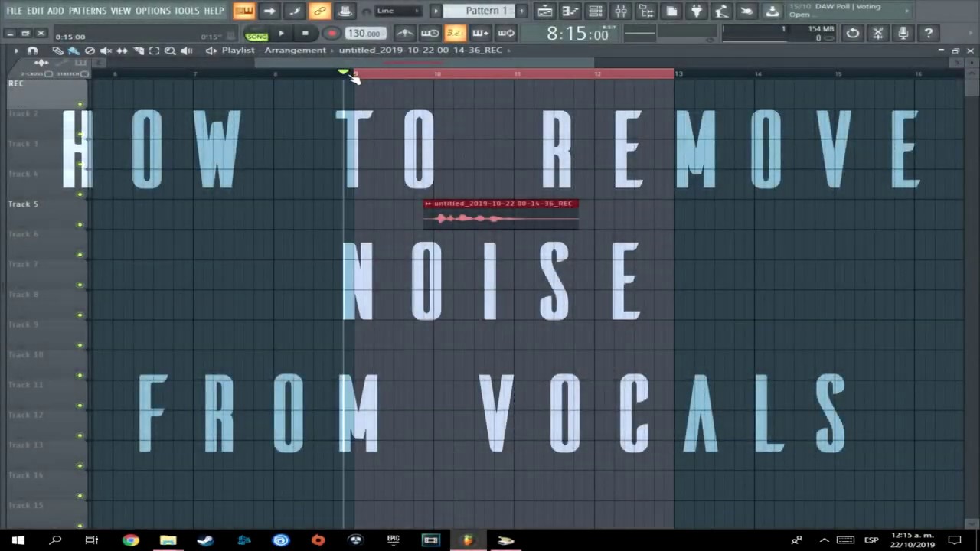Toggle the auto-scrolling arrow button
Screen dimensions: 980x551
coord(269,11)
